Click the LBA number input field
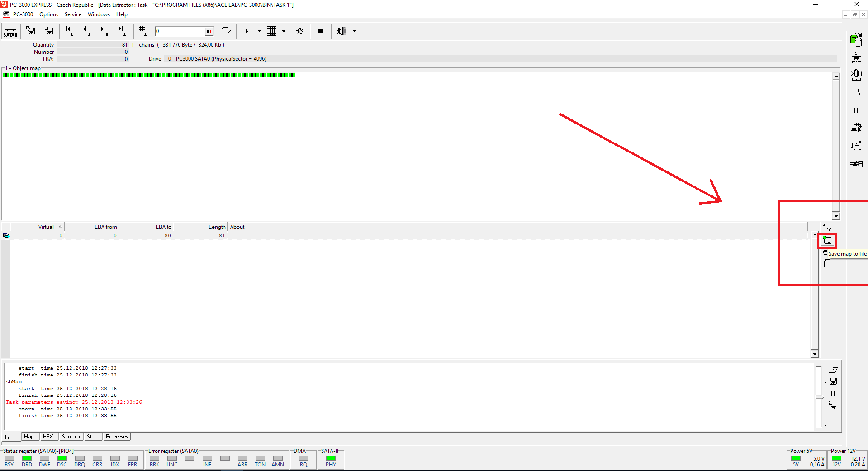 tap(180, 31)
